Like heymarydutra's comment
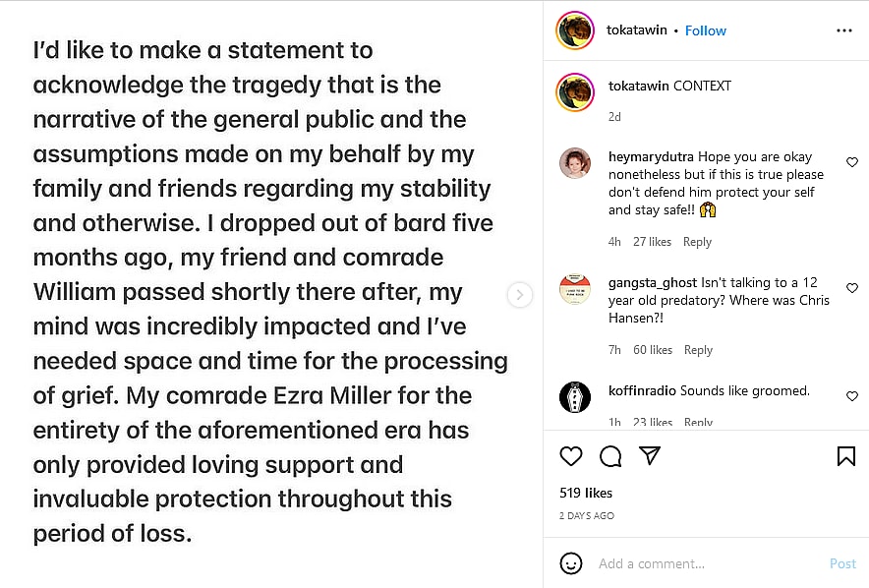 pyautogui.click(x=852, y=162)
